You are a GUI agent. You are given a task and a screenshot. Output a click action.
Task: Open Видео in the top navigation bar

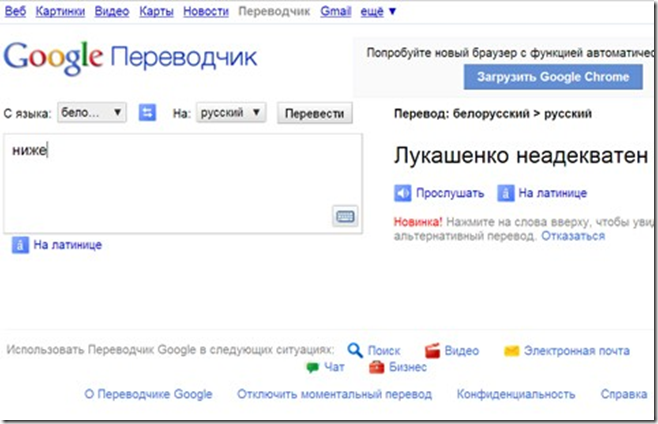click(x=112, y=11)
